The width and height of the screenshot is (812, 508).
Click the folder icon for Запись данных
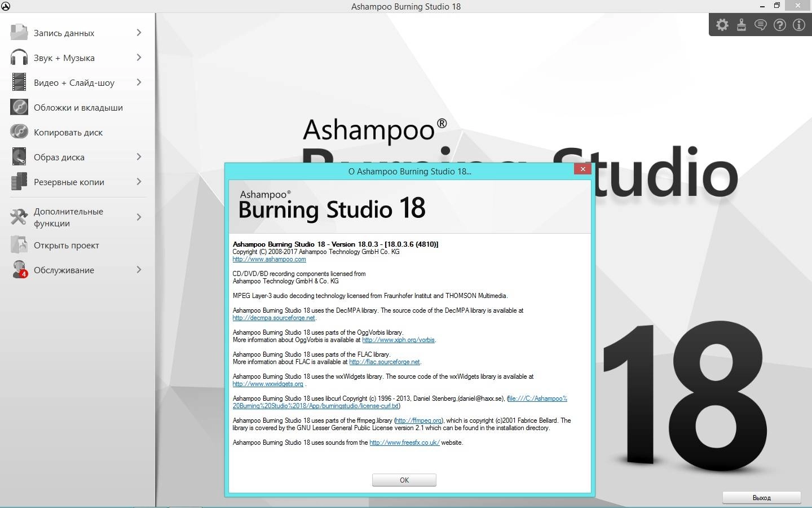tap(19, 32)
